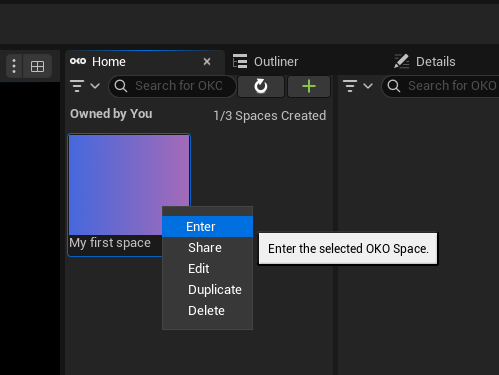
Task: Click the magnifier icon in the Home search
Action: [121, 86]
